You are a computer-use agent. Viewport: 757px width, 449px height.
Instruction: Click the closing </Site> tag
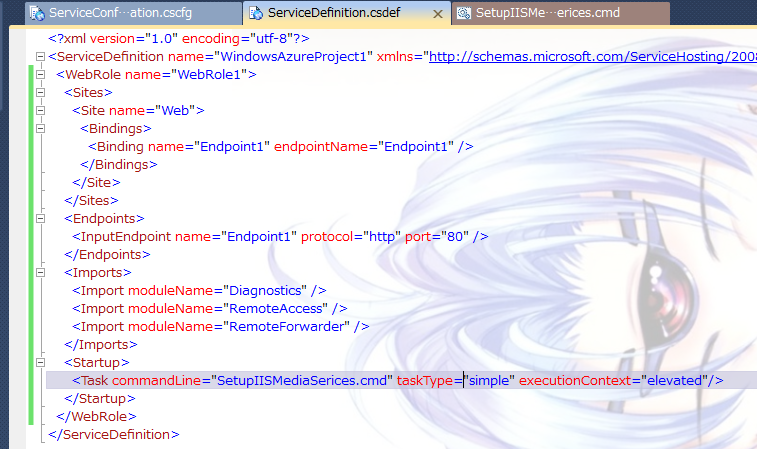click(96, 182)
